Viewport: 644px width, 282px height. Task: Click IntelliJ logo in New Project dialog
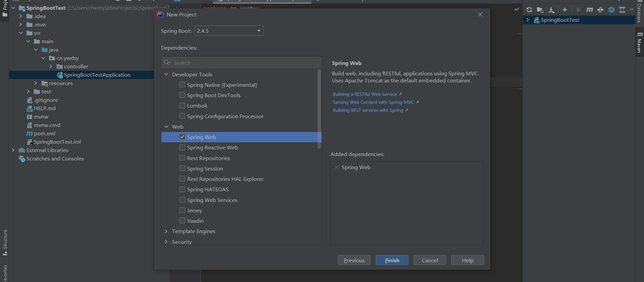pos(160,14)
